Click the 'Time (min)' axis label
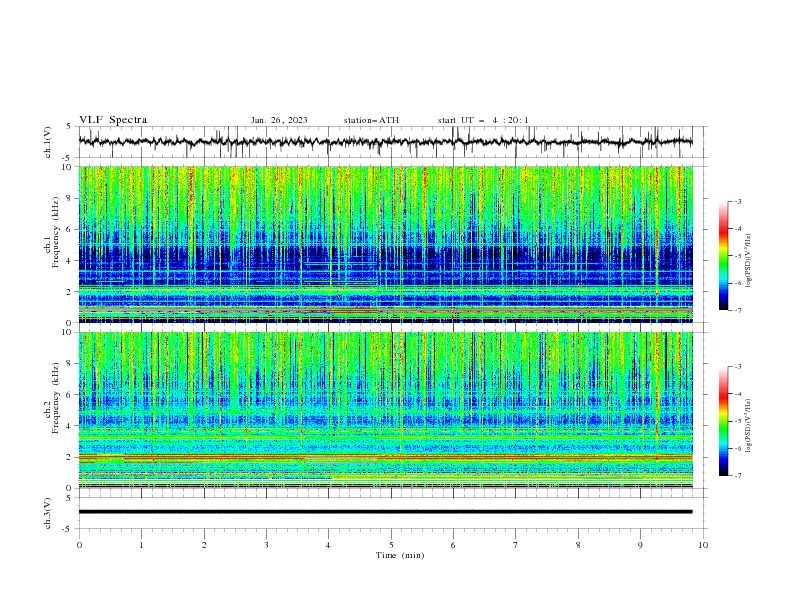Image resolution: width=792 pixels, height=612 pixels. point(400,555)
